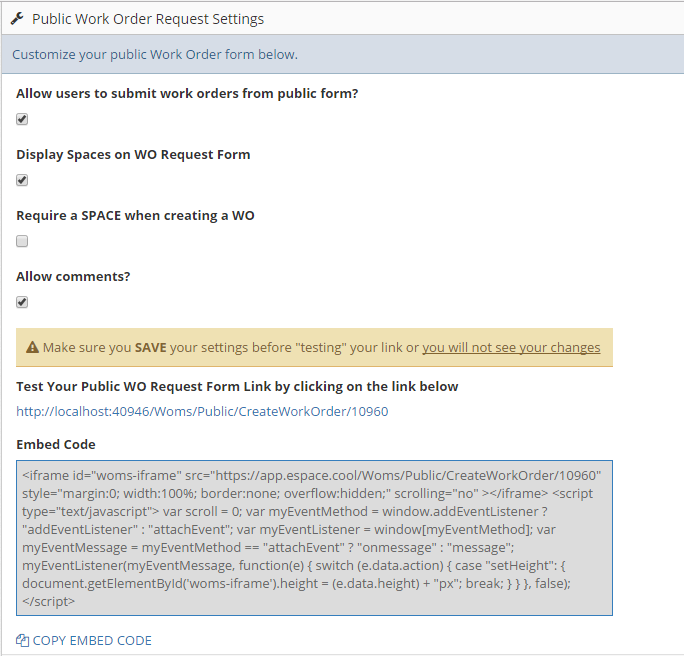Click 'you will not see your changes' underlined text
This screenshot has height=656, width=684.
(x=511, y=347)
